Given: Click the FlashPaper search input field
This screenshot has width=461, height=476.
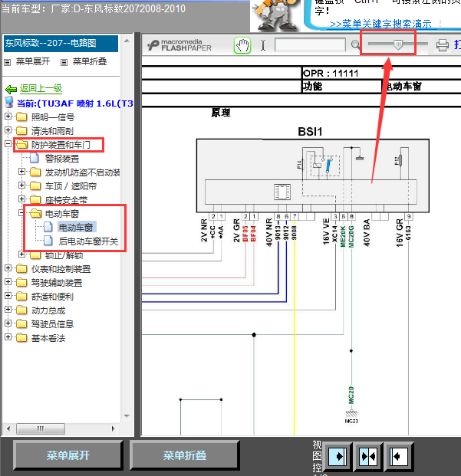Looking at the screenshot, I should 310,44.
